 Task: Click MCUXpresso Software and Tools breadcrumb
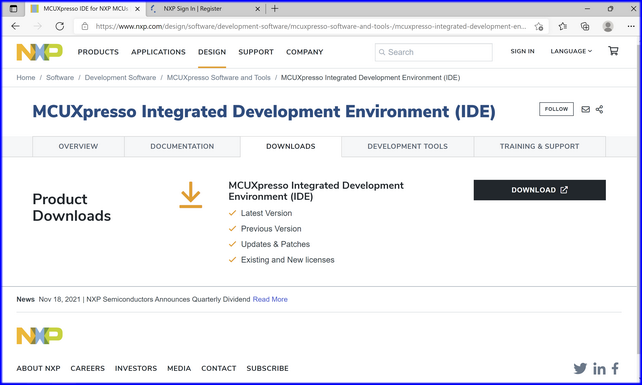(219, 77)
